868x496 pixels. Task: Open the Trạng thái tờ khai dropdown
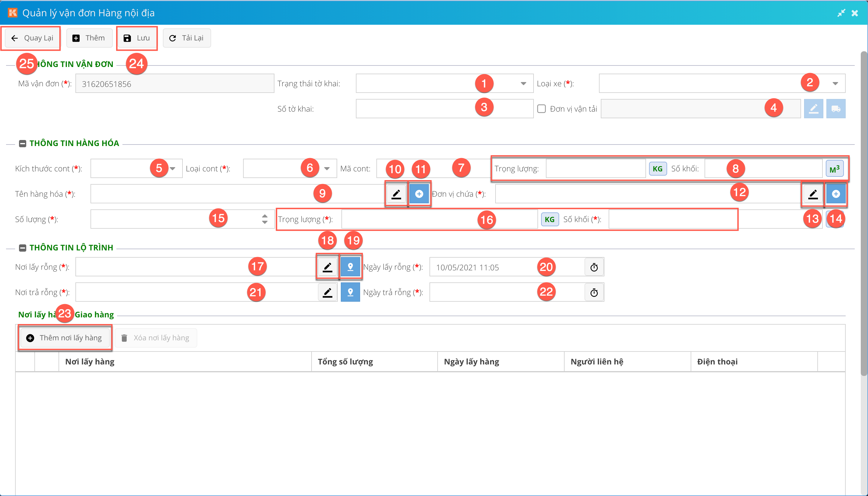(523, 84)
